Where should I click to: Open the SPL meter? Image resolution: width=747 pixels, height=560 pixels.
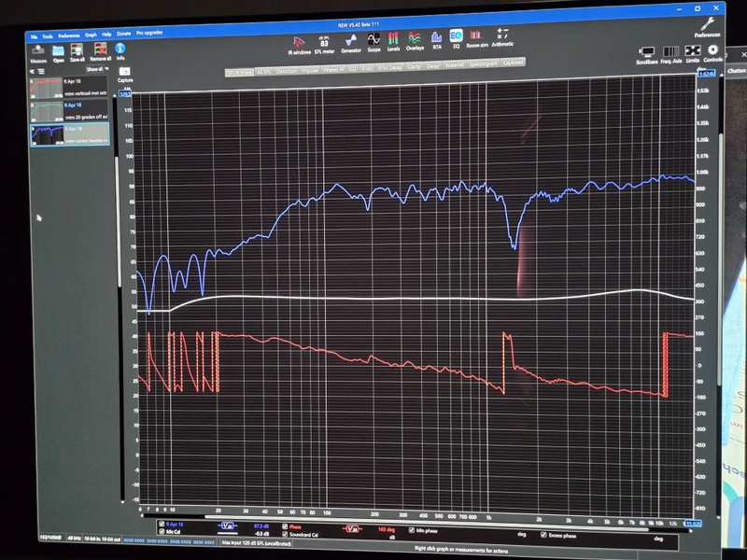click(324, 45)
